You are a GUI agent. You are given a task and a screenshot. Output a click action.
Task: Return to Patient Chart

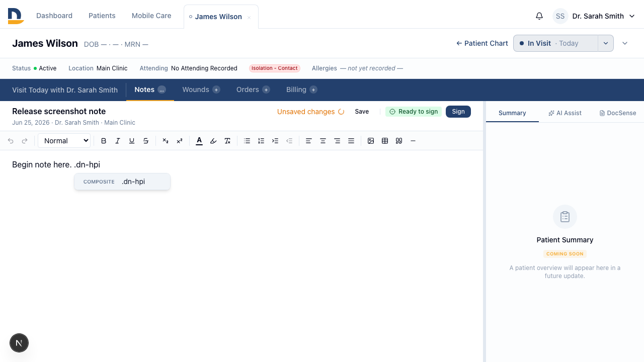[482, 43]
